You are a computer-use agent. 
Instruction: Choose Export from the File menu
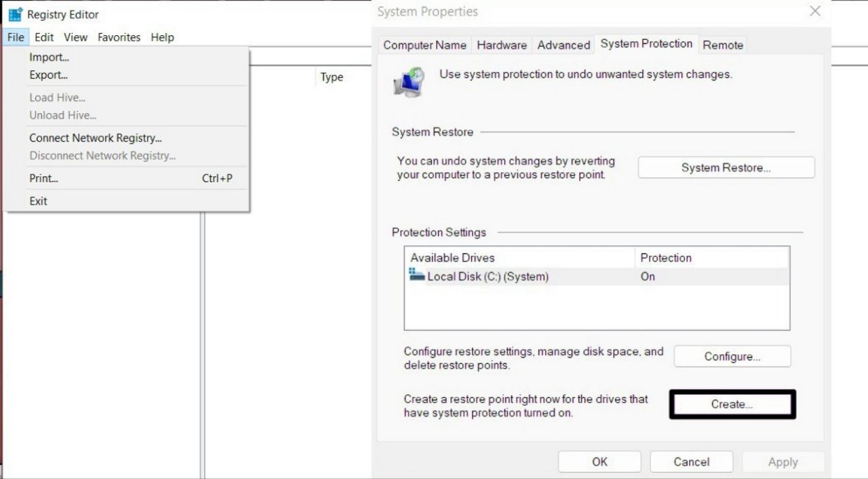click(48, 75)
